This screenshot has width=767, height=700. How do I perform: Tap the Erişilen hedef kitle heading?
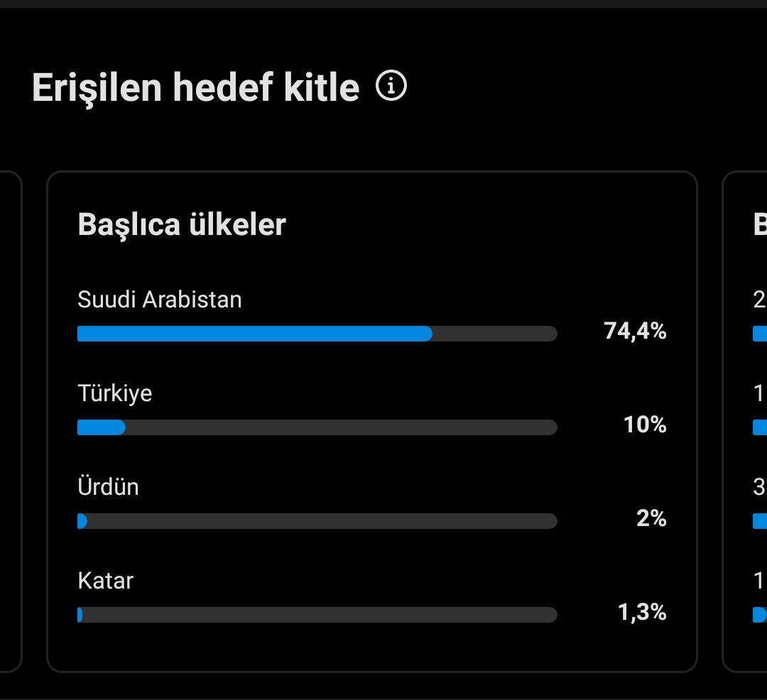click(x=196, y=88)
